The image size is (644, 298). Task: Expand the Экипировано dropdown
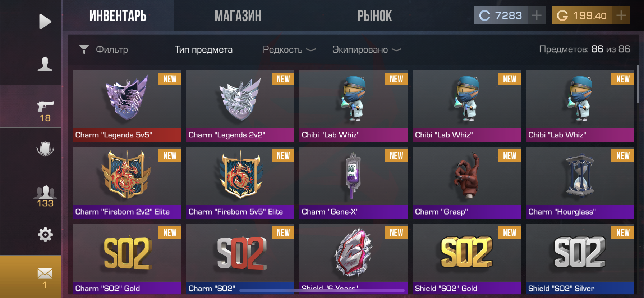[x=367, y=49]
